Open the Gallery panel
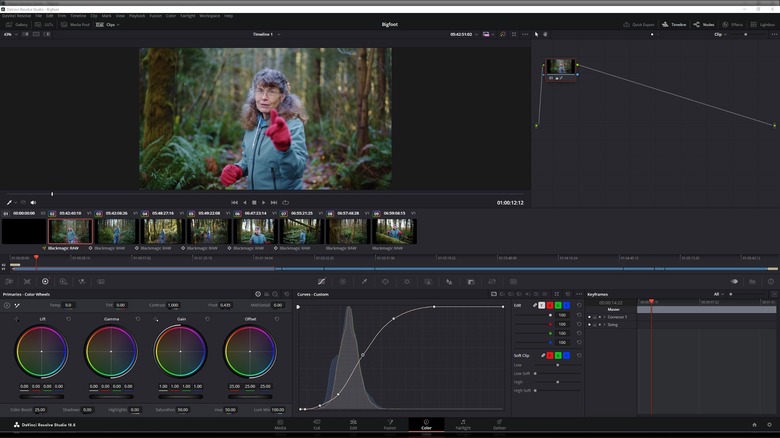 19,24
